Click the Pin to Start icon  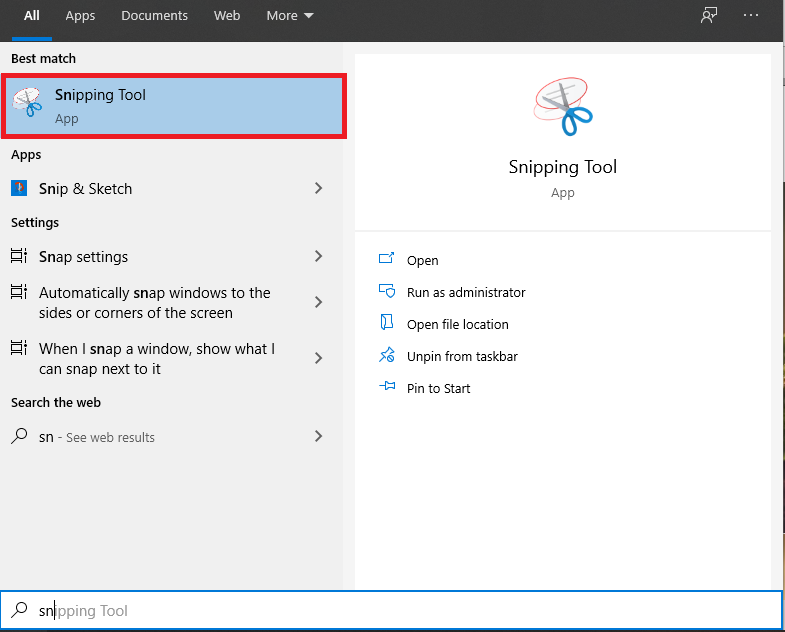point(387,388)
